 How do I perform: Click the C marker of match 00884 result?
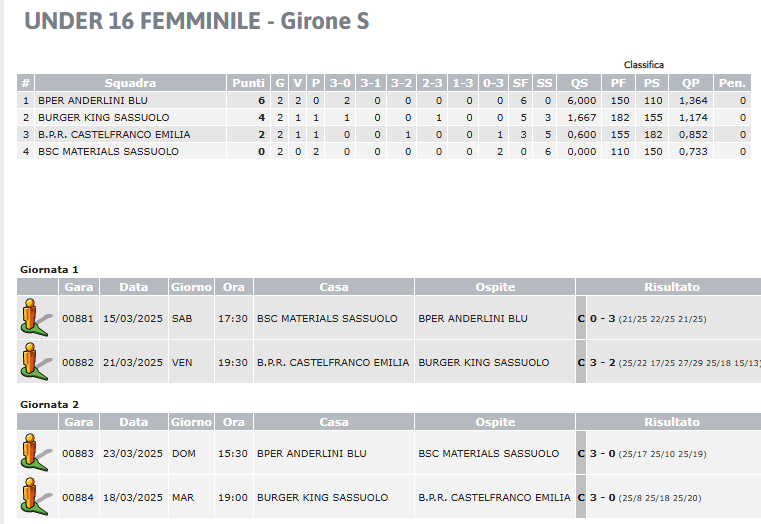[581, 498]
